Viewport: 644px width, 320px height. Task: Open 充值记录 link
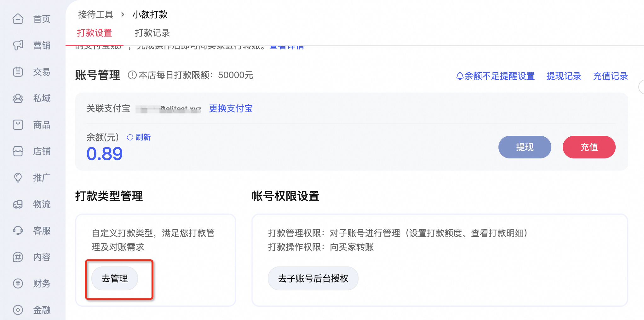[x=611, y=76]
